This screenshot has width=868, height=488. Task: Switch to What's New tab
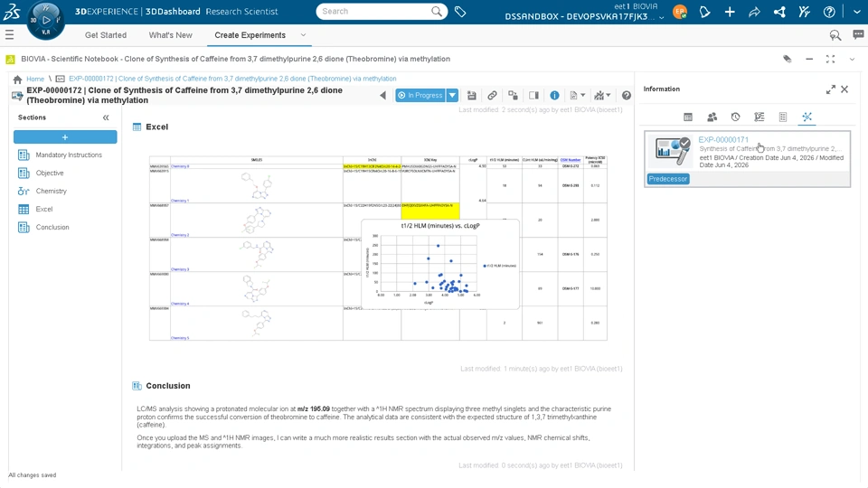tap(171, 35)
